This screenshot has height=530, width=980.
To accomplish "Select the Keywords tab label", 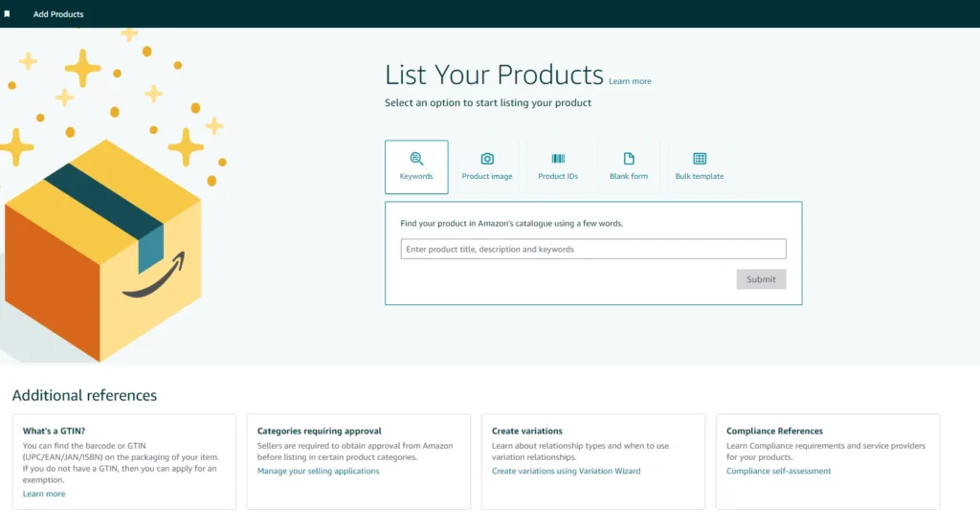I will pos(416,176).
